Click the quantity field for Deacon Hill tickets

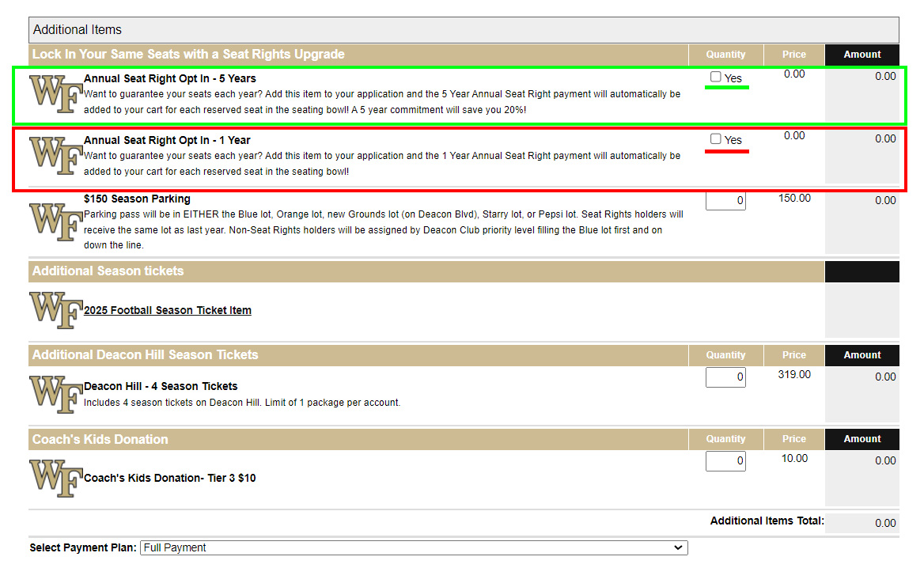tap(725, 377)
